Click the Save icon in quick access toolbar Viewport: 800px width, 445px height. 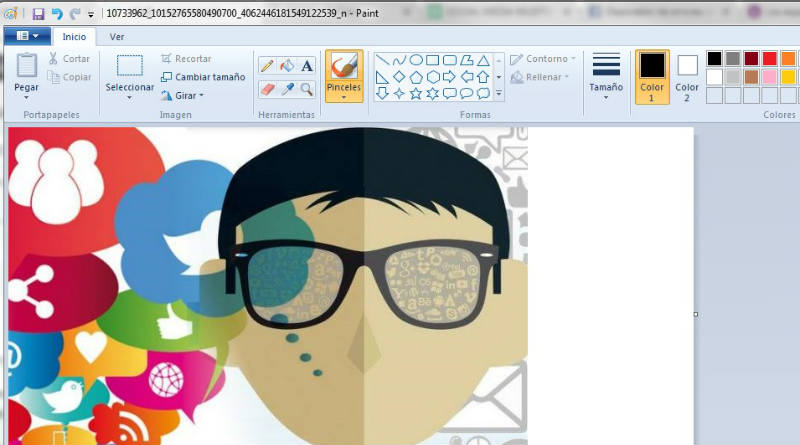tap(38, 14)
